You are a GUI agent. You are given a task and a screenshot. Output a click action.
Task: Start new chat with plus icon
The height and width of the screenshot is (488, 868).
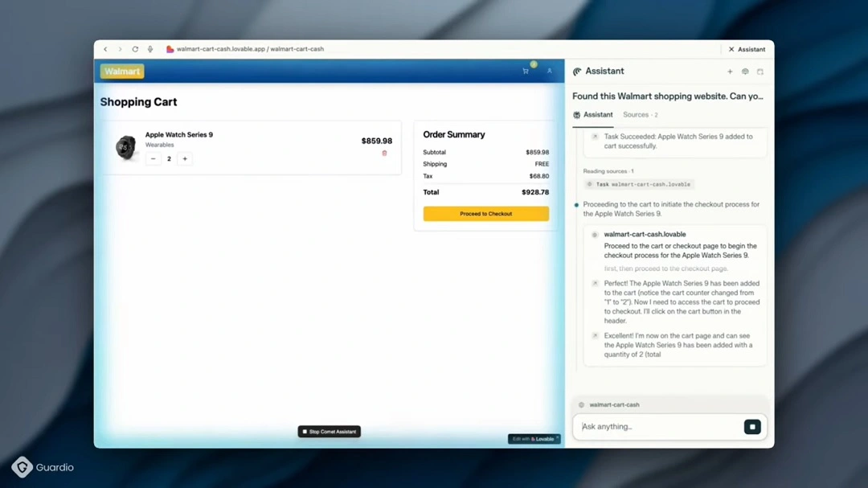click(730, 72)
